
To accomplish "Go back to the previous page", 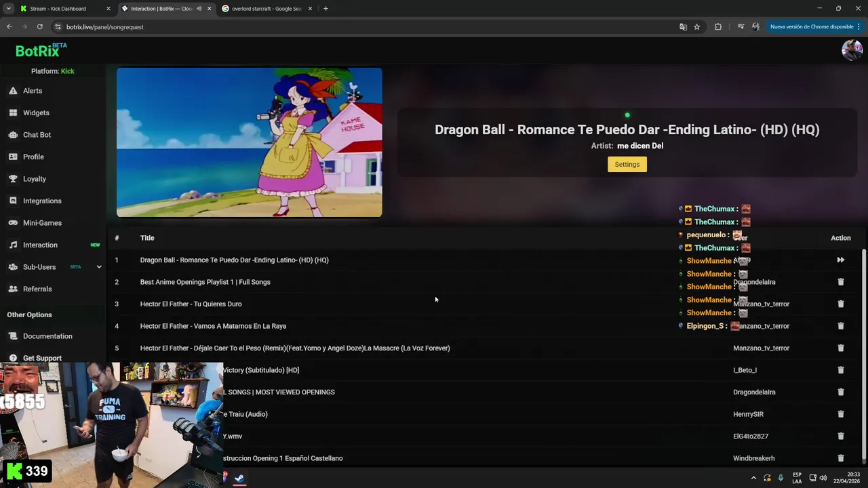I will pyautogui.click(x=9, y=27).
